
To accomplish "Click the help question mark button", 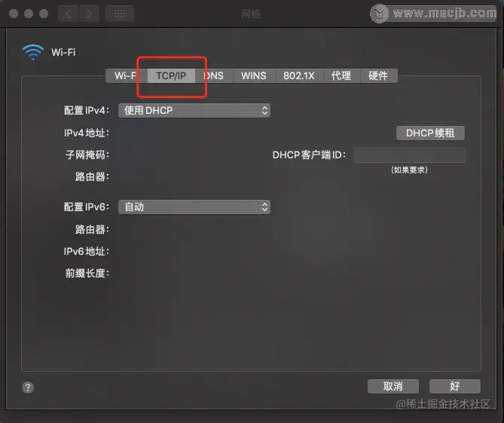I will (28, 388).
